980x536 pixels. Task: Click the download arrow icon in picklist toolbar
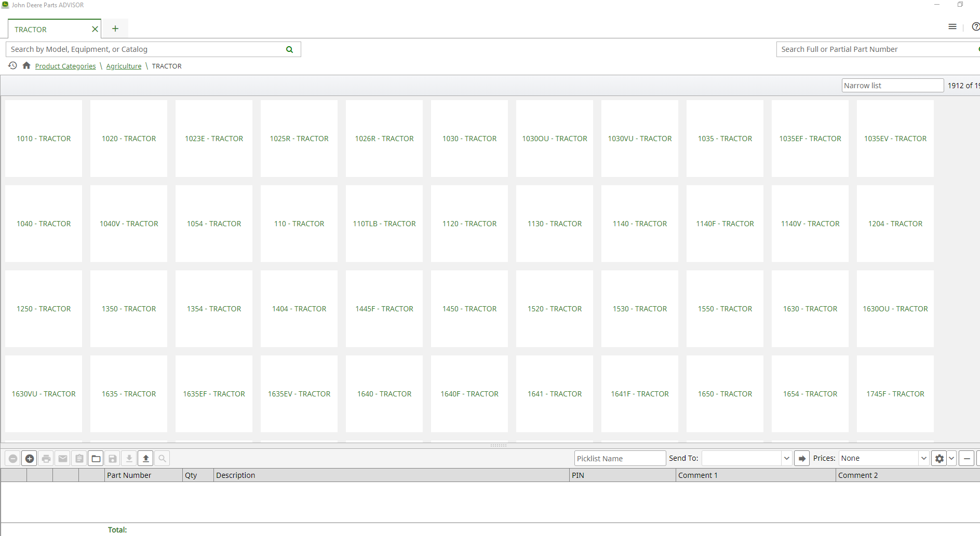coord(129,458)
